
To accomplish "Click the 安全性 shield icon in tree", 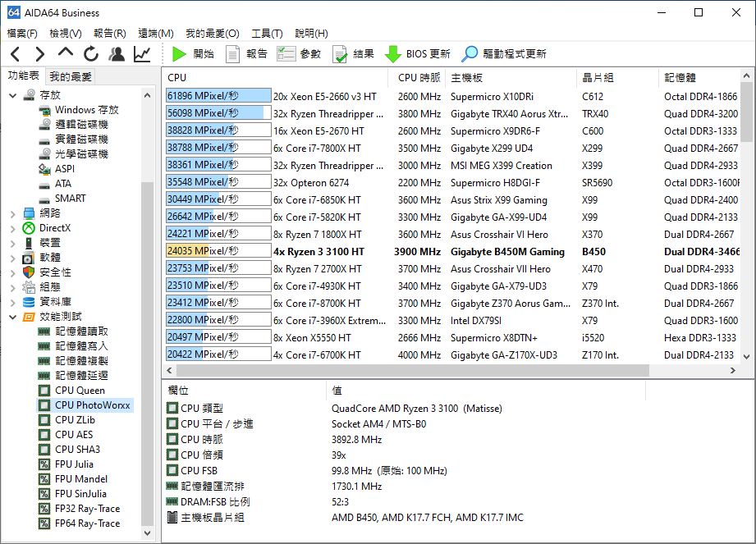I will 29,272.
